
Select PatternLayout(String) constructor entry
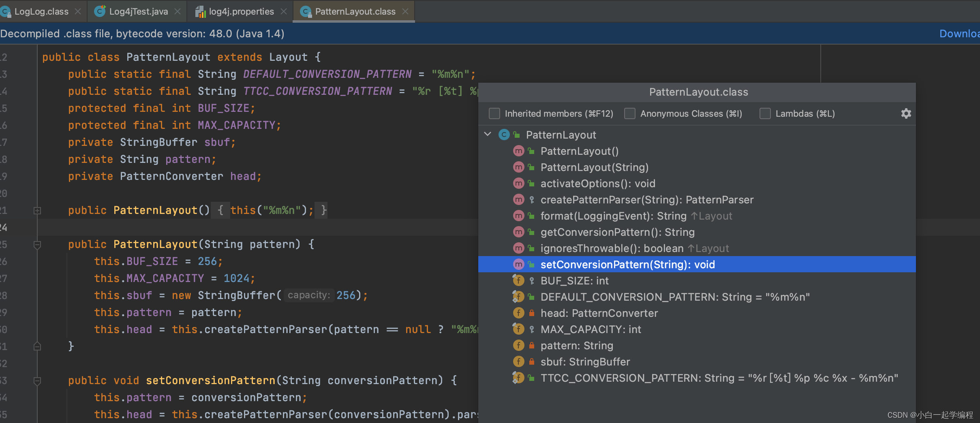[x=697, y=167]
